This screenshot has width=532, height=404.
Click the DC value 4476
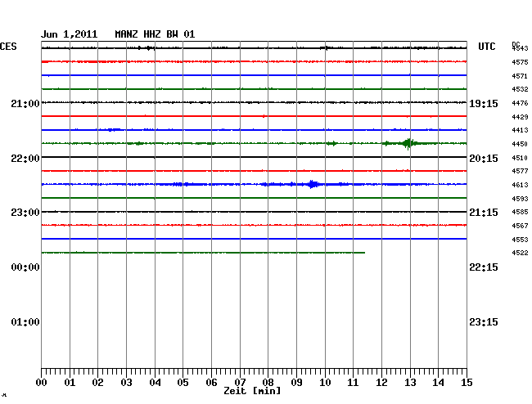point(520,103)
